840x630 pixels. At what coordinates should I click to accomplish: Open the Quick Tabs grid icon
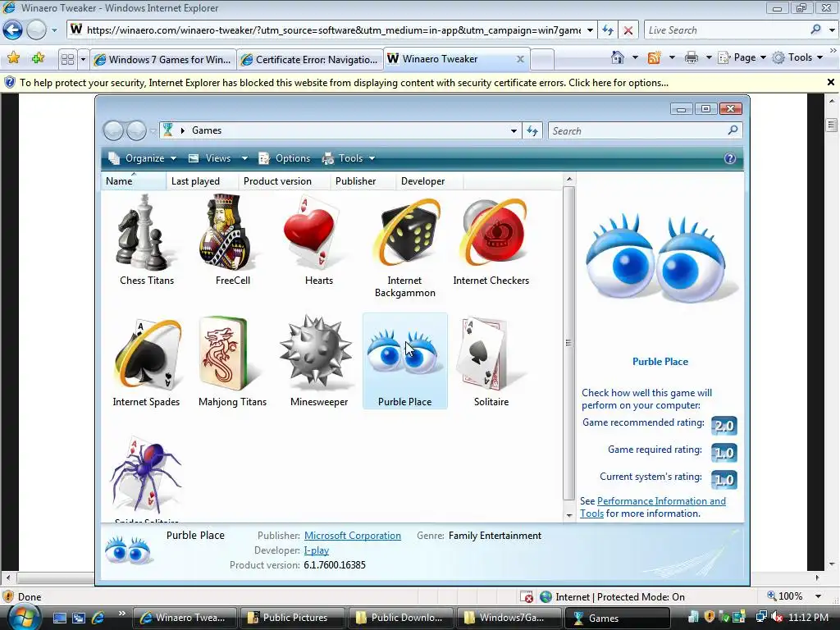coord(67,59)
